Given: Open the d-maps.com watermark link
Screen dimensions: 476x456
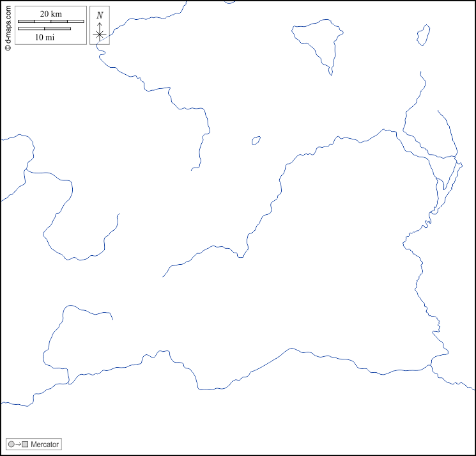Looking at the screenshot, I should tap(8, 24).
